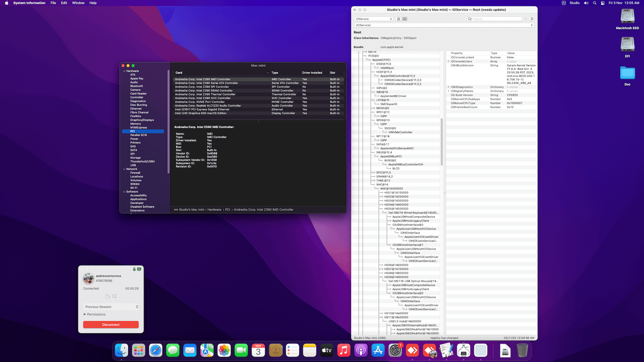Click the Hardware breadcrumb in the path bar

click(214, 210)
